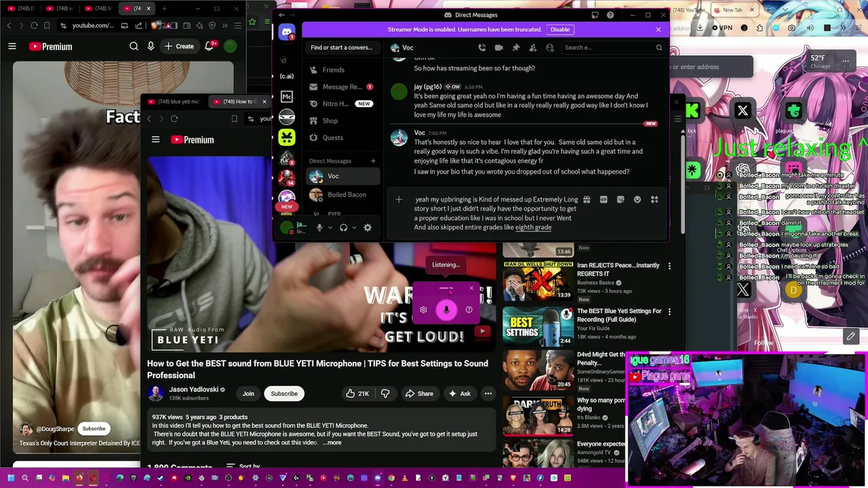
Task: Start a voice call with Voc in Discord
Action: [481, 47]
